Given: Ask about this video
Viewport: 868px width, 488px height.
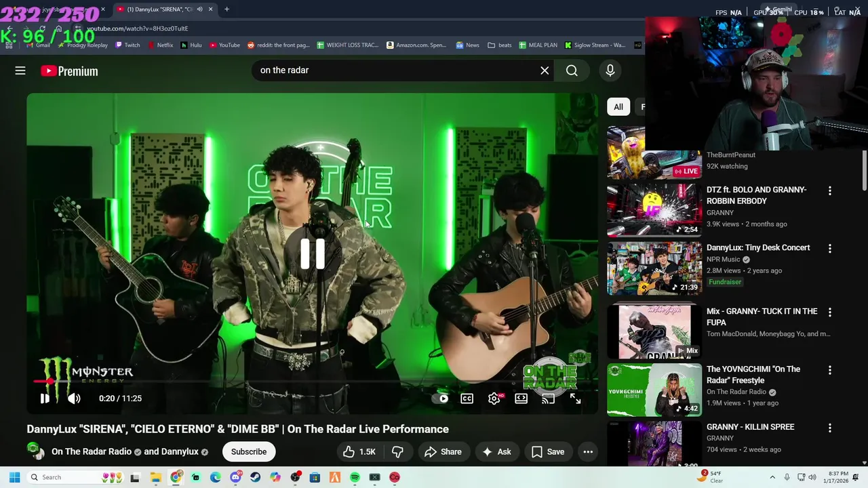Looking at the screenshot, I should pyautogui.click(x=496, y=452).
